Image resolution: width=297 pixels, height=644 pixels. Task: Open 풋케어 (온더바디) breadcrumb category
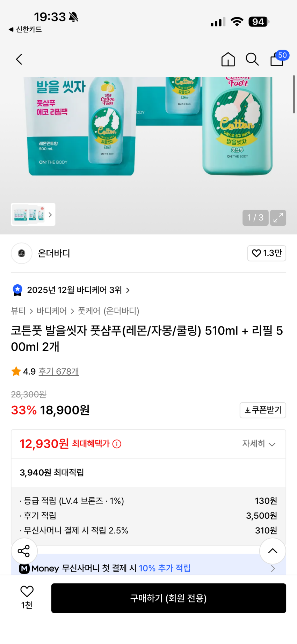[108, 311]
